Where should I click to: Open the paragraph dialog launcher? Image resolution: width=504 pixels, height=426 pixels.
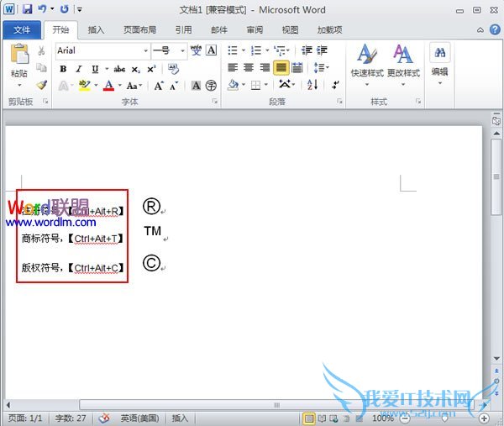pyautogui.click(x=339, y=102)
